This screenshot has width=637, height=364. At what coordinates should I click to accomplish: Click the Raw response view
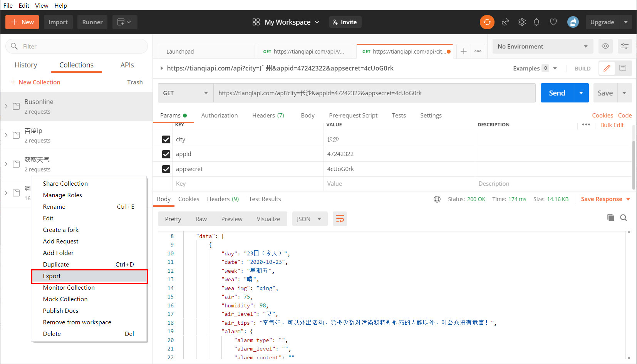201,219
